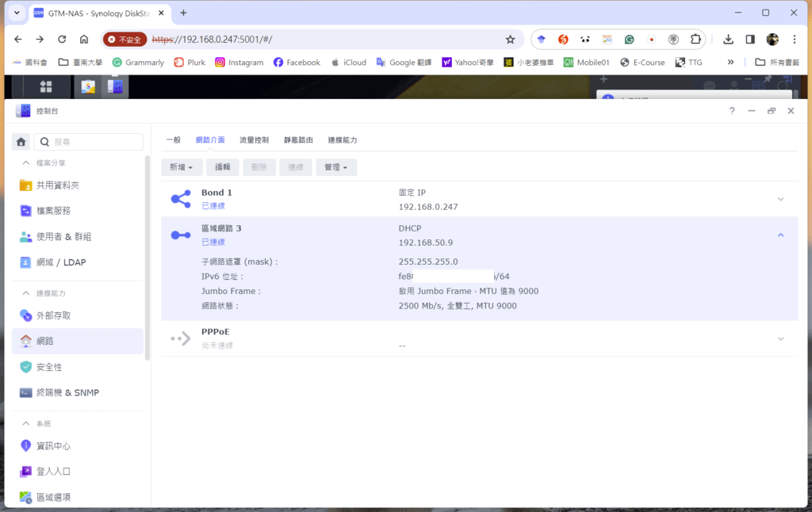The image size is (812, 512).
Task: Open the browser tab search dropdown
Action: click(x=17, y=13)
